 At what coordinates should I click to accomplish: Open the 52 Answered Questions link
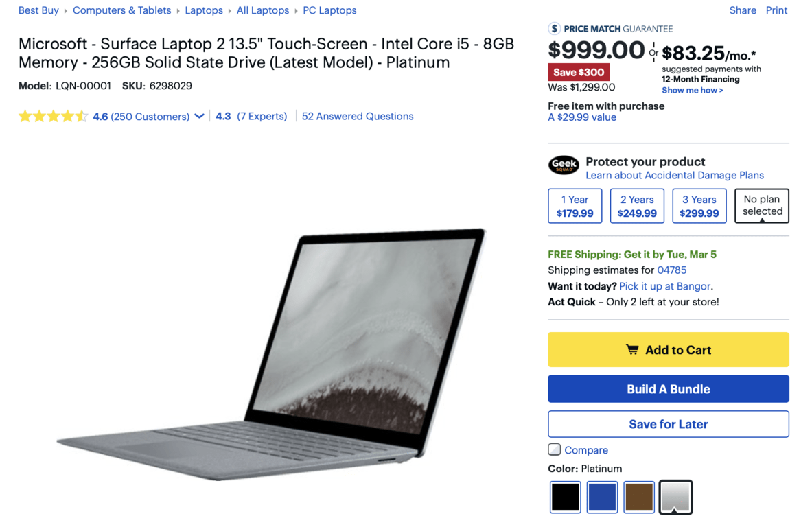pos(358,117)
